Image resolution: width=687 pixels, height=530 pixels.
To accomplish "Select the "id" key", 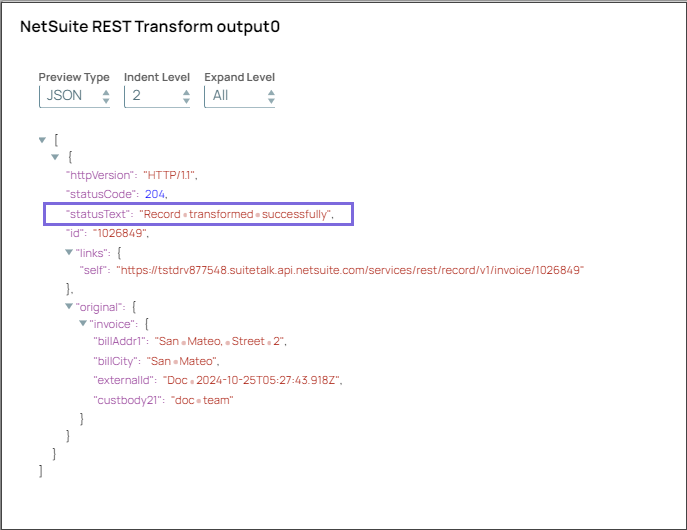I will 75,233.
